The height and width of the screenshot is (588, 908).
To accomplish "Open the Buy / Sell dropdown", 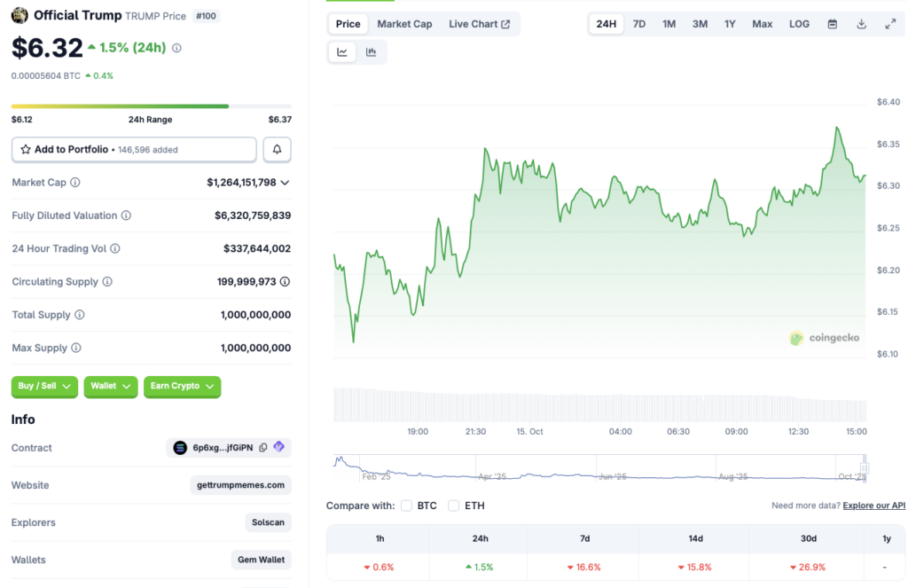I will point(44,387).
